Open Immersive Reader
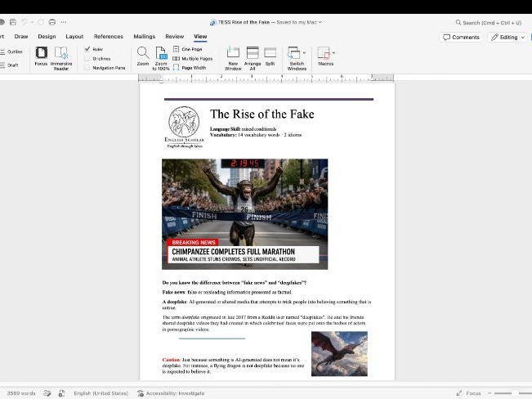 tap(61, 58)
